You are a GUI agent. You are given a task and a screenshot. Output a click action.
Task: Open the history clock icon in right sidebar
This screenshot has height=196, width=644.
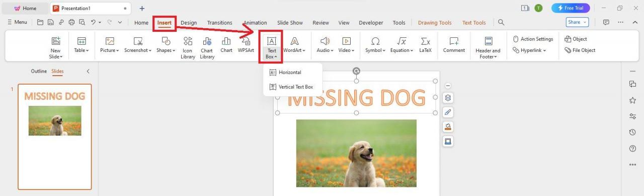tap(632, 133)
